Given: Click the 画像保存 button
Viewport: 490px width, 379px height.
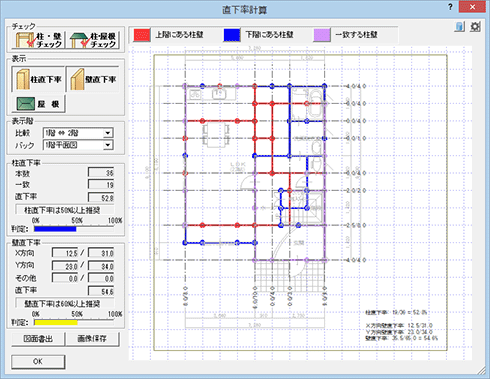Looking at the screenshot, I should 93,339.
